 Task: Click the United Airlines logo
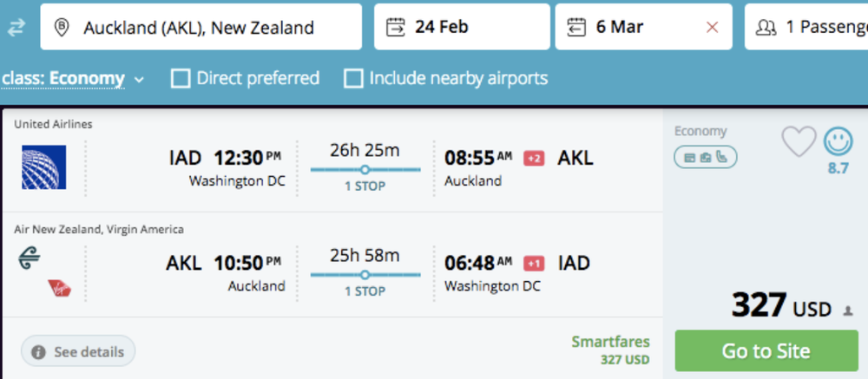pyautogui.click(x=44, y=167)
